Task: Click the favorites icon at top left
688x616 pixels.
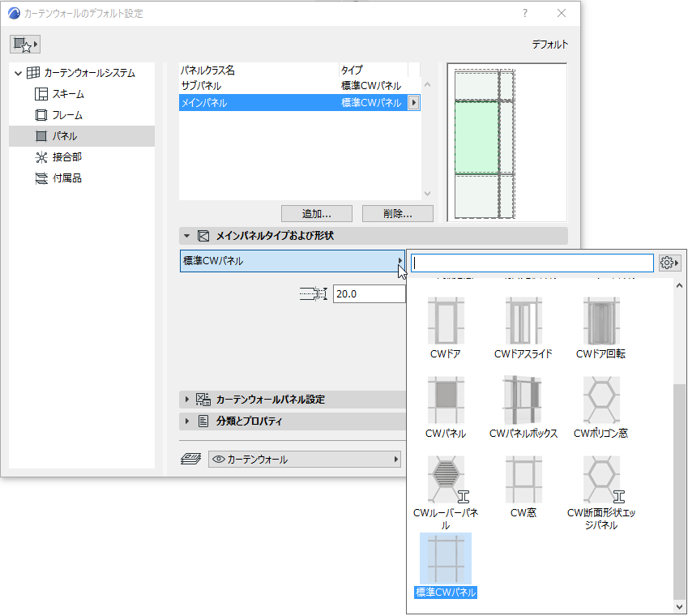Action: tap(25, 44)
